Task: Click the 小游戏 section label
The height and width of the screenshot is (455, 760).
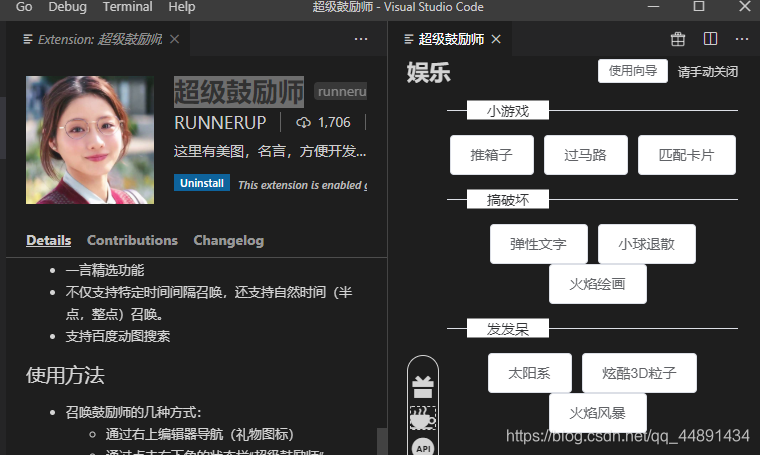Action: (507, 111)
